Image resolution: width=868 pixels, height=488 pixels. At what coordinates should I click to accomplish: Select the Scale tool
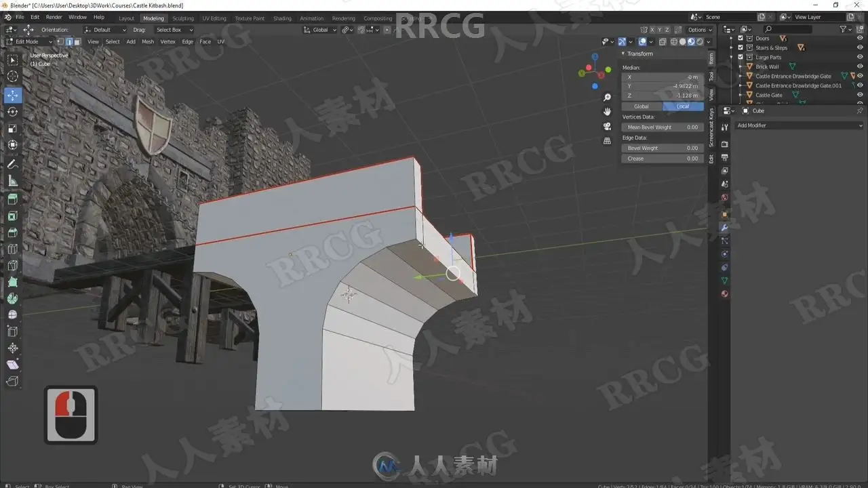click(13, 128)
